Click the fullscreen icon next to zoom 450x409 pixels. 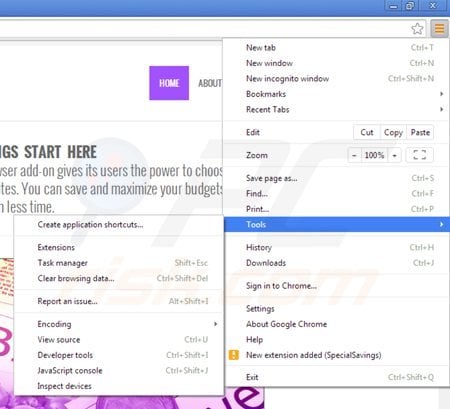pos(420,155)
